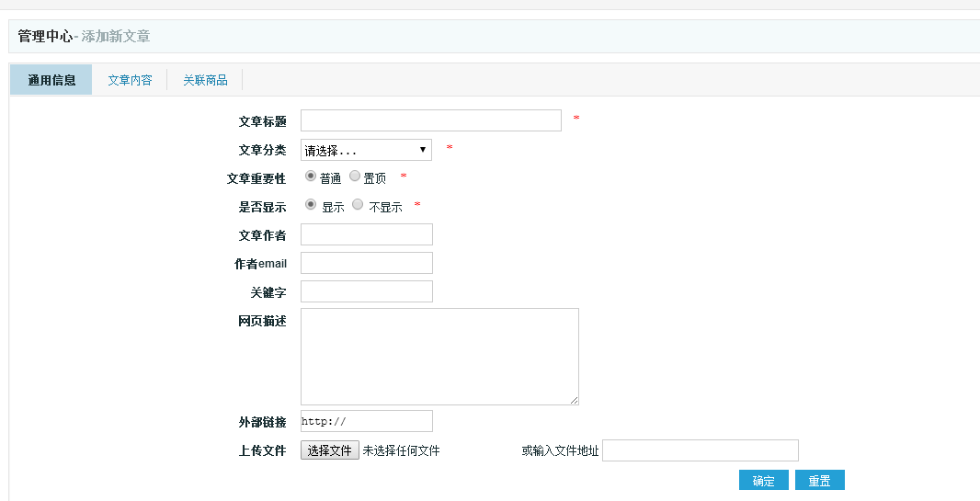The width and height of the screenshot is (980, 501).
Task: Click the 确定 submit button
Action: pyautogui.click(x=763, y=481)
